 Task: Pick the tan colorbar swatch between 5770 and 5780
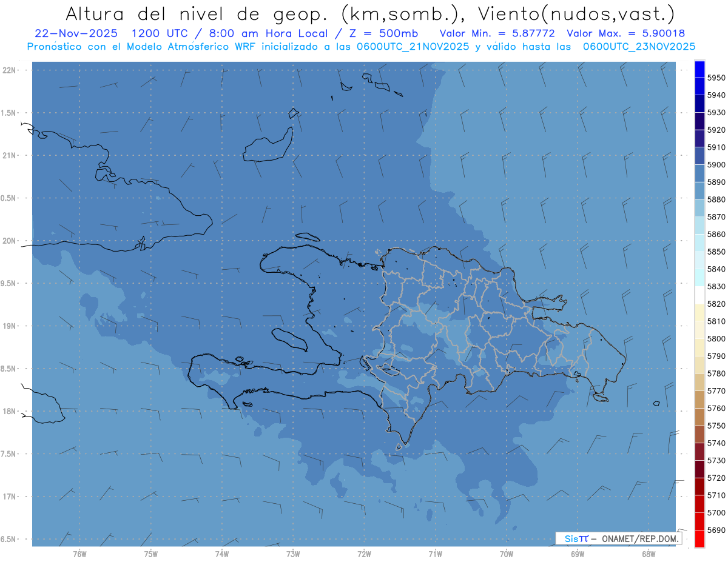pyautogui.click(x=699, y=382)
